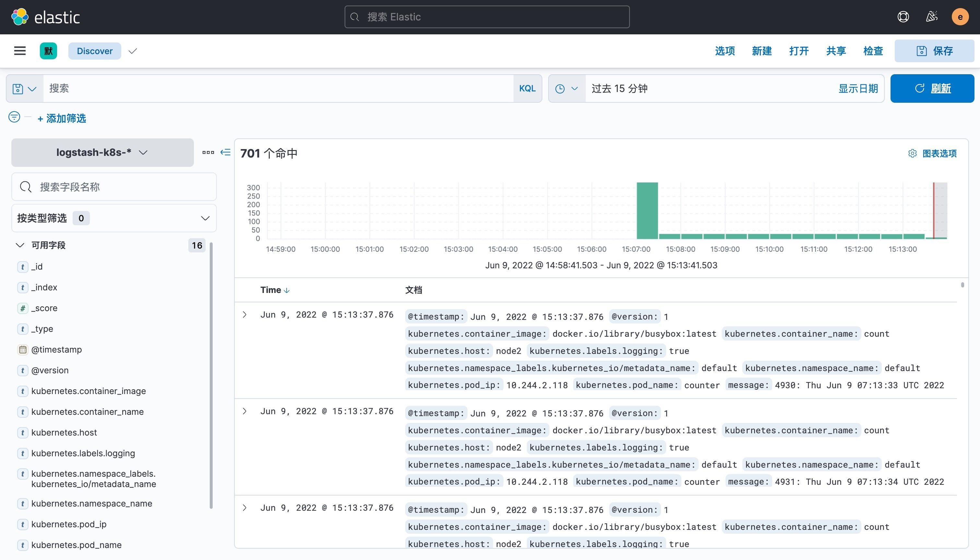The width and height of the screenshot is (980, 560).
Task: Click the filter options circle icon
Action: click(x=14, y=117)
